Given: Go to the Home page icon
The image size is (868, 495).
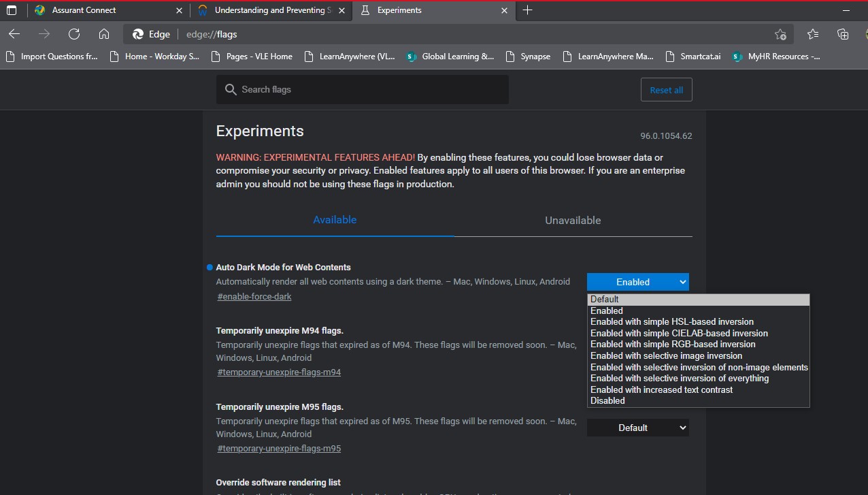Looking at the screenshot, I should coord(104,34).
